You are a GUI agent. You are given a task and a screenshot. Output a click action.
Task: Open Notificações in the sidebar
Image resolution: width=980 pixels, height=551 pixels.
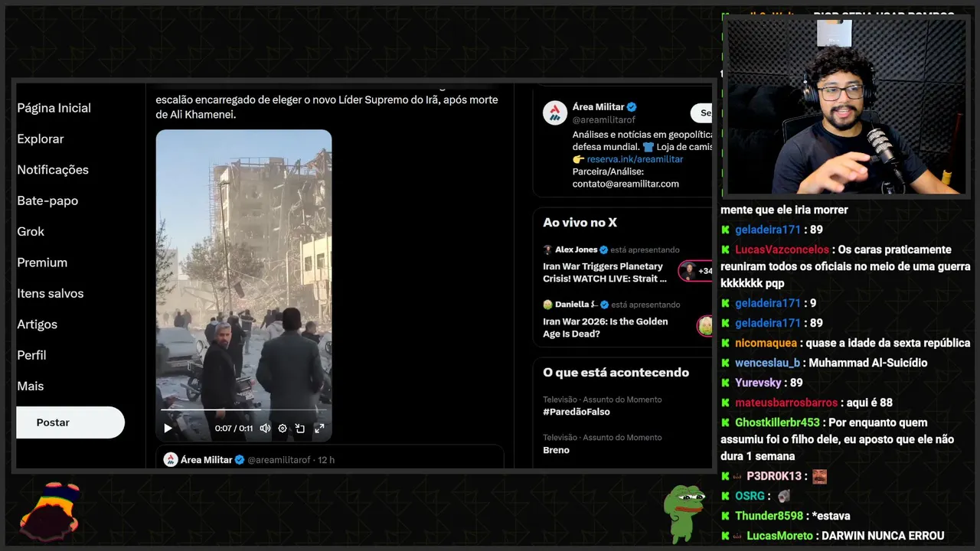tap(53, 170)
